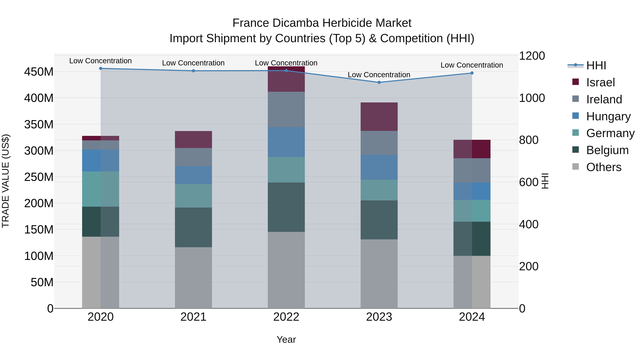The width and height of the screenshot is (644, 362).
Task: Toggle the Others series label in legend
Action: [604, 167]
